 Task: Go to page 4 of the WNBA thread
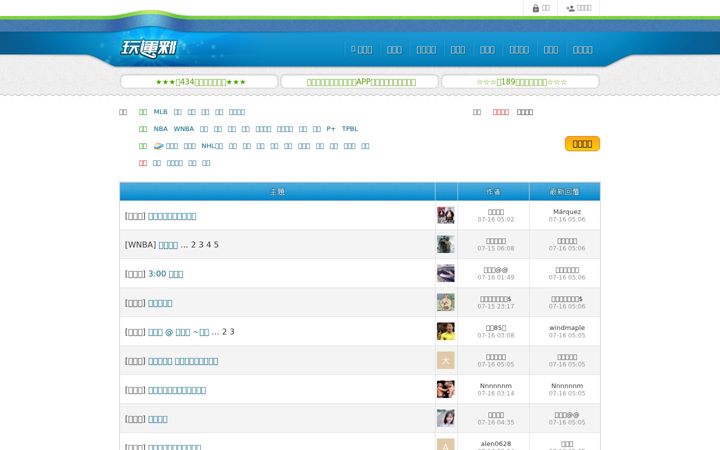click(x=208, y=245)
